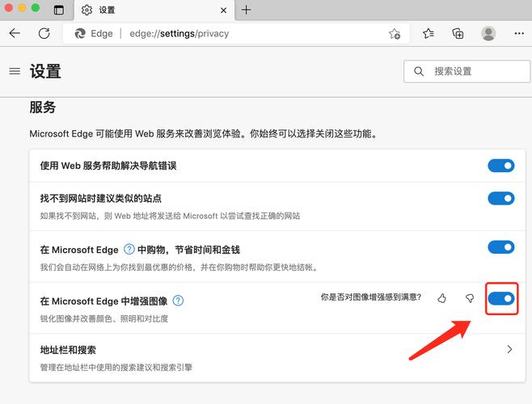This screenshot has width=532, height=404.
Task: Open a new tab with plus button
Action: [247, 10]
